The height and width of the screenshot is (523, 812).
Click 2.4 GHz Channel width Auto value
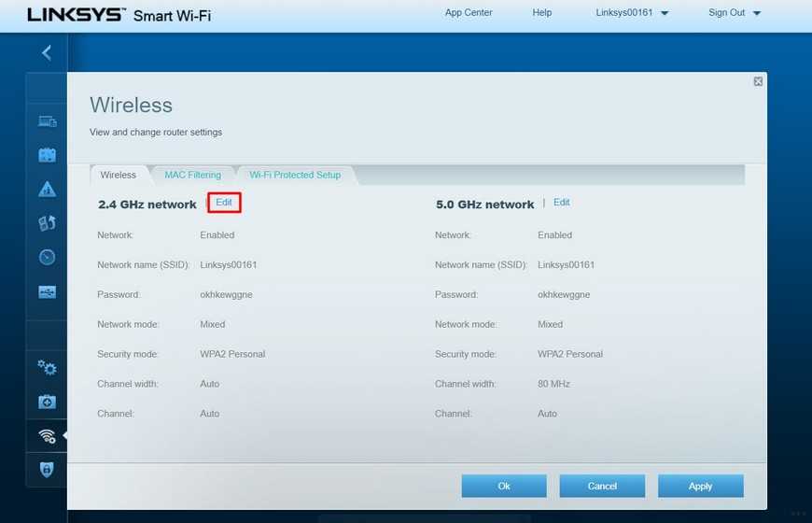[x=210, y=384]
